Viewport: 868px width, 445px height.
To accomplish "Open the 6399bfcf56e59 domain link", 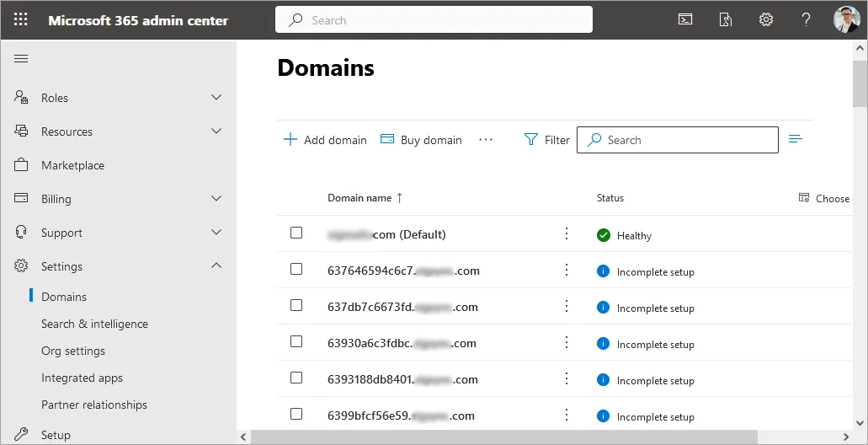I will click(x=401, y=416).
